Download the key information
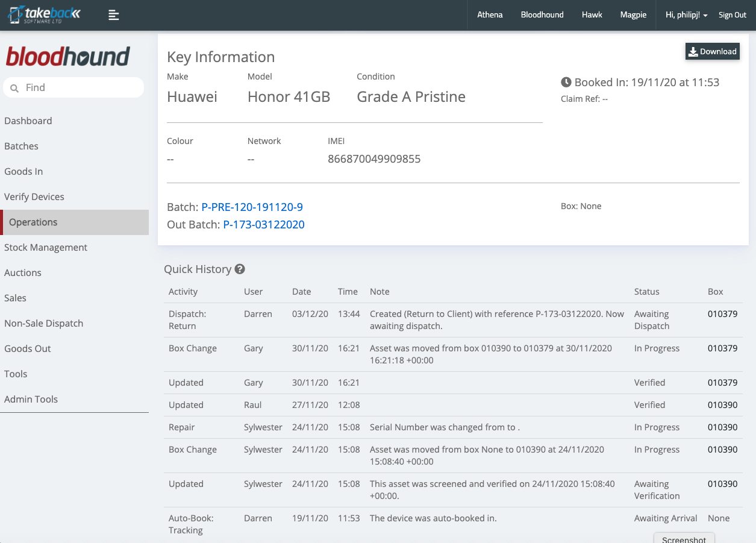This screenshot has height=543, width=756. 713,52
